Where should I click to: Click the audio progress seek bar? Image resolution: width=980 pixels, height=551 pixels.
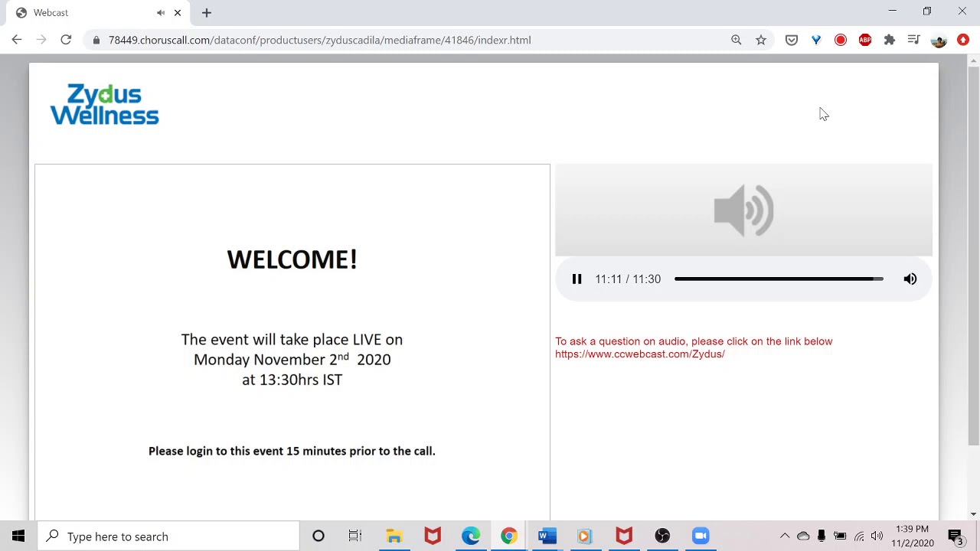click(x=778, y=279)
